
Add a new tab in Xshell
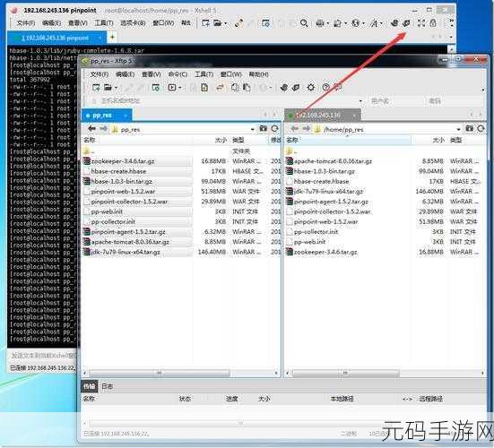click(x=112, y=38)
